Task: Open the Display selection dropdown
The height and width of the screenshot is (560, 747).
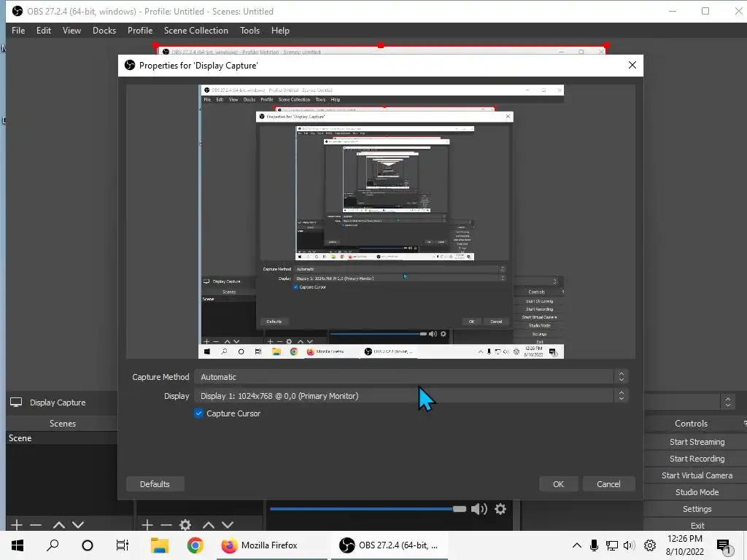Action: 411,396
